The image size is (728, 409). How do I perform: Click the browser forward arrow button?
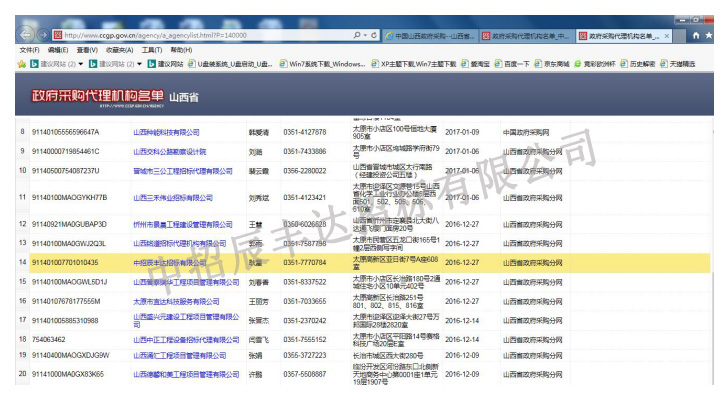point(43,35)
